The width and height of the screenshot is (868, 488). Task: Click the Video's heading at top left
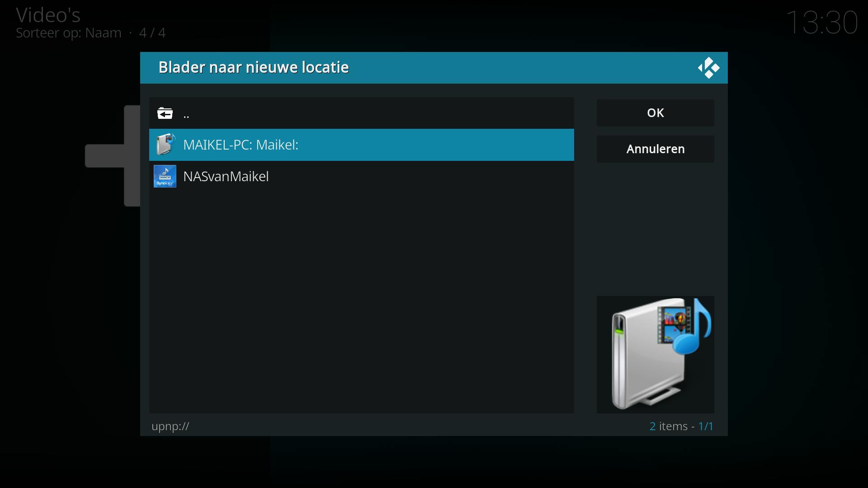pyautogui.click(x=48, y=15)
